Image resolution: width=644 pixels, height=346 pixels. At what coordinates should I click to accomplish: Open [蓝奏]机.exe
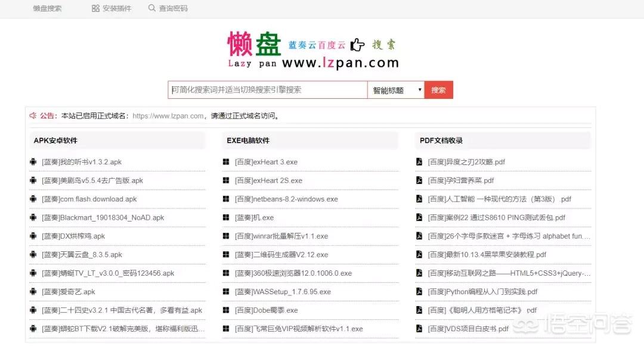[254, 218]
